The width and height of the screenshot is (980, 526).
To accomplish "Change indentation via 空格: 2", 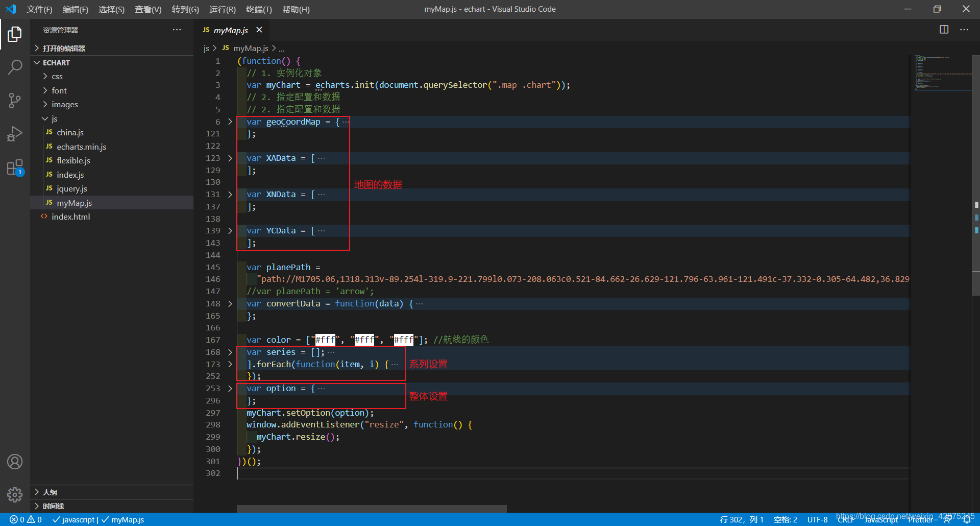I will [x=786, y=520].
